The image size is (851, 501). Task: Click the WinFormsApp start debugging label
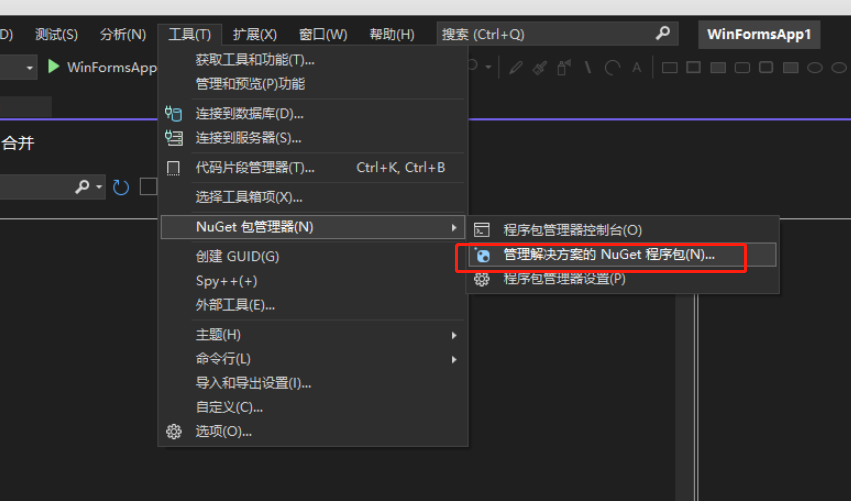click(x=112, y=67)
